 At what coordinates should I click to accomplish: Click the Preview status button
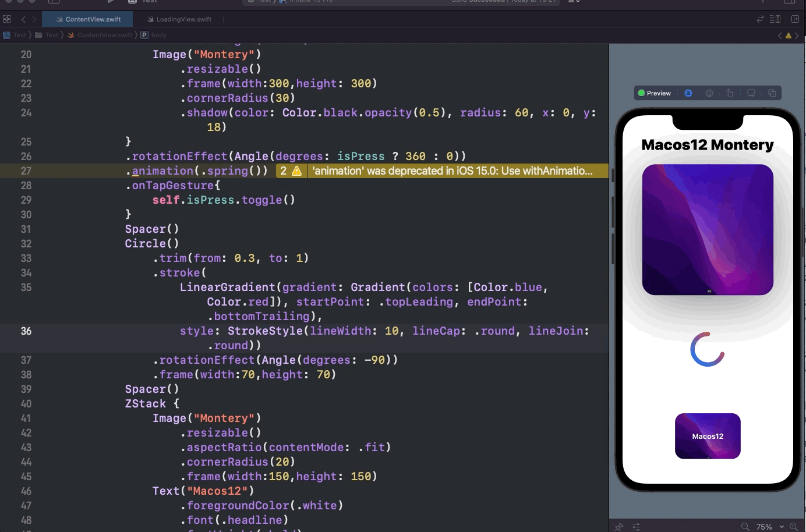[655, 93]
